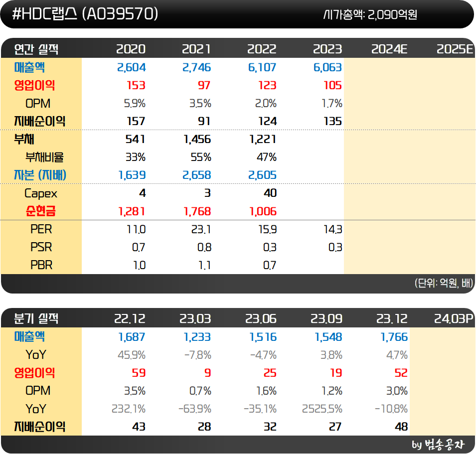The height and width of the screenshot is (454, 476).
Task: Select the 23.12 quarter header
Action: click(392, 318)
